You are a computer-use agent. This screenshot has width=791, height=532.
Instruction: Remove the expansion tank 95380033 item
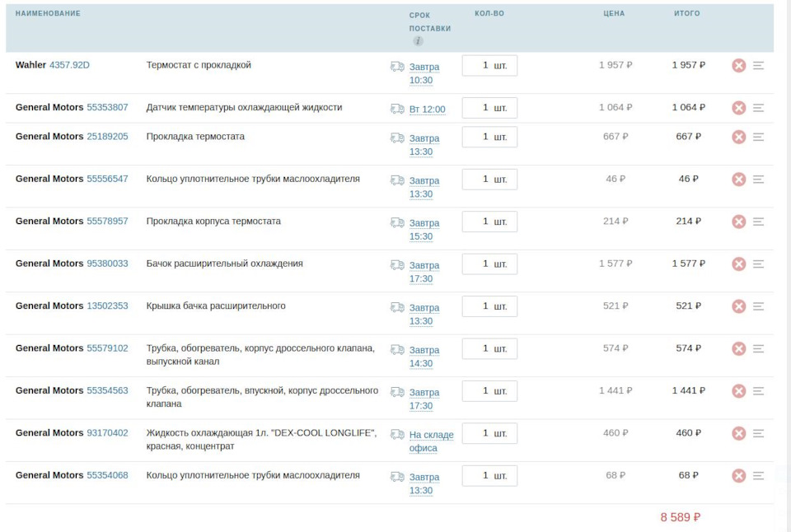[x=738, y=264]
